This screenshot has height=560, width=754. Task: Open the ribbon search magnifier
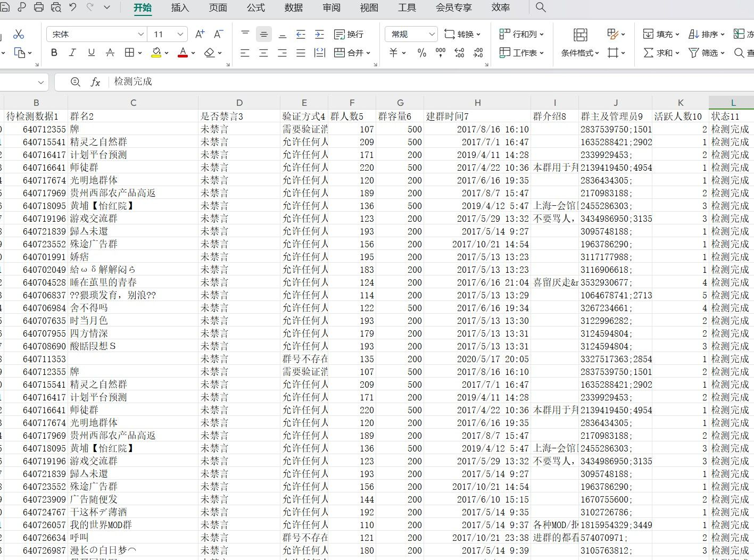point(541,7)
